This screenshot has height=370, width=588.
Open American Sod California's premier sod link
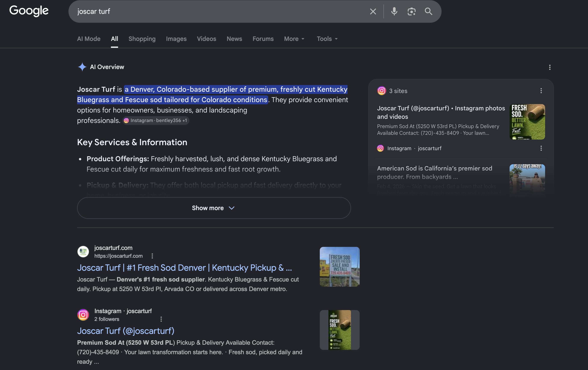click(x=435, y=172)
